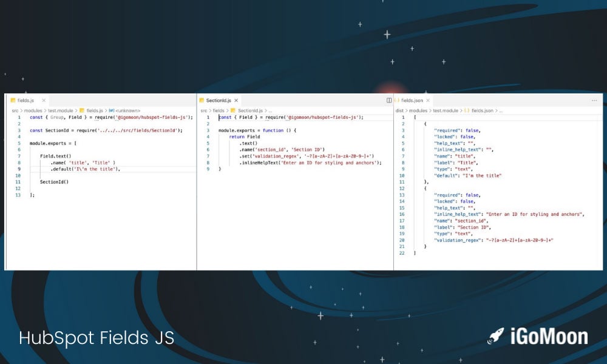Open 'dist' breadcrumb in fields.json pane
This screenshot has height=364, width=607.
point(399,110)
